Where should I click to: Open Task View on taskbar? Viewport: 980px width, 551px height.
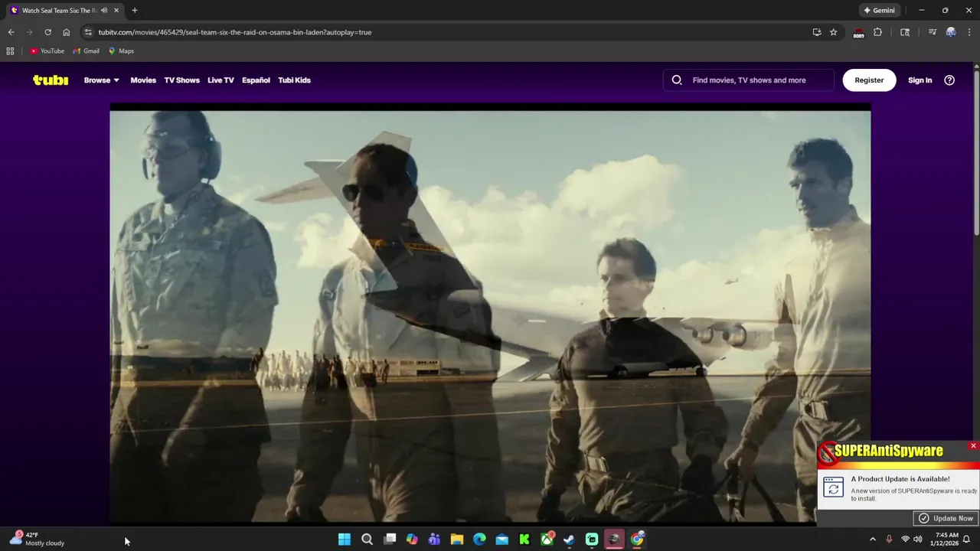(390, 540)
